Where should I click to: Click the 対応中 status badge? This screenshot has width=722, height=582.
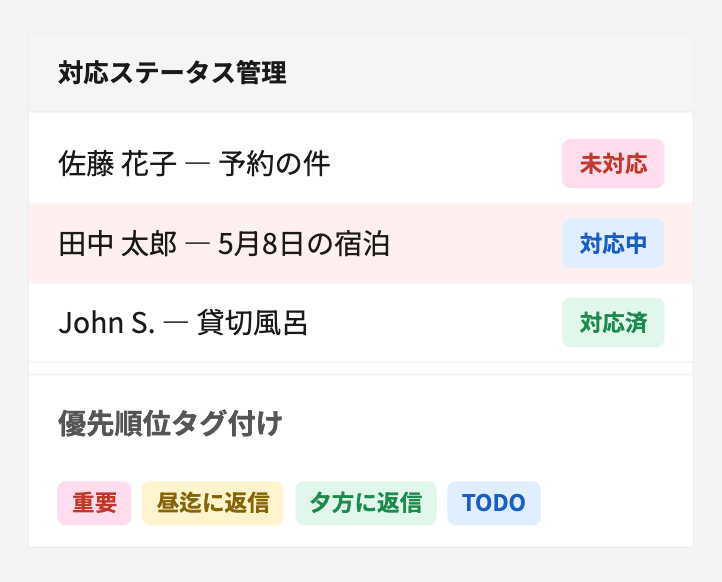pyautogui.click(x=613, y=243)
